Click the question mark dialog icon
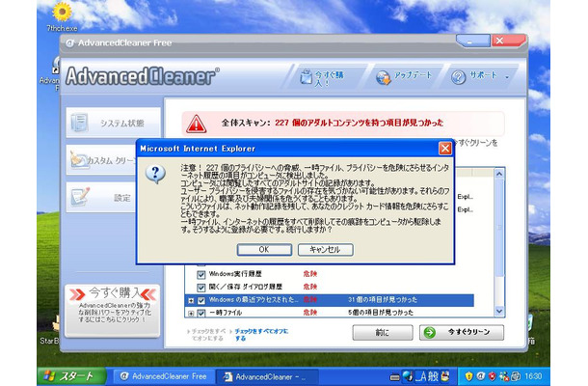Screen dimensions: 588x386 [155, 175]
